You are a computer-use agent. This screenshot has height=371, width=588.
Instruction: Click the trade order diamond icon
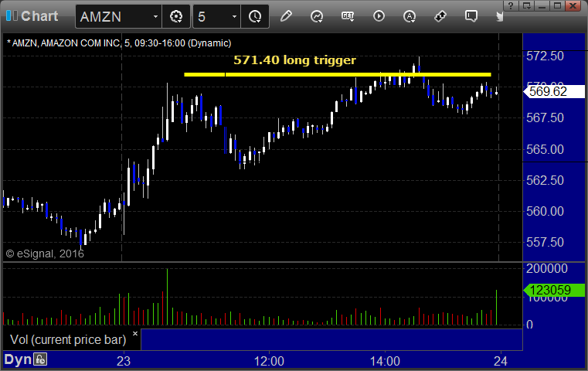[440, 16]
